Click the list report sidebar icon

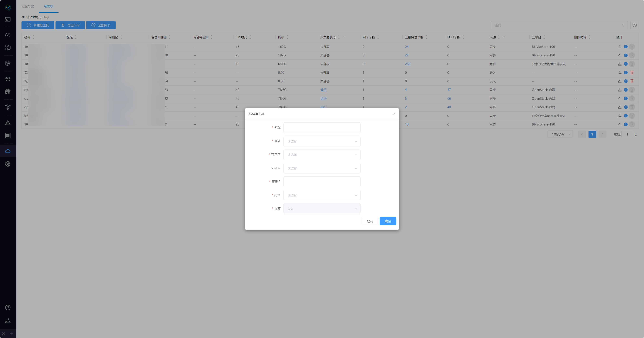pos(8,135)
